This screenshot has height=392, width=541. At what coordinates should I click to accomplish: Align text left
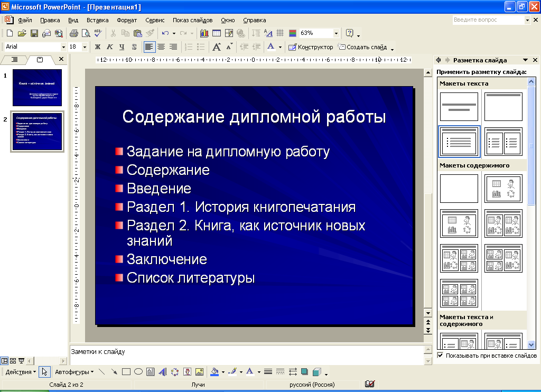[149, 47]
